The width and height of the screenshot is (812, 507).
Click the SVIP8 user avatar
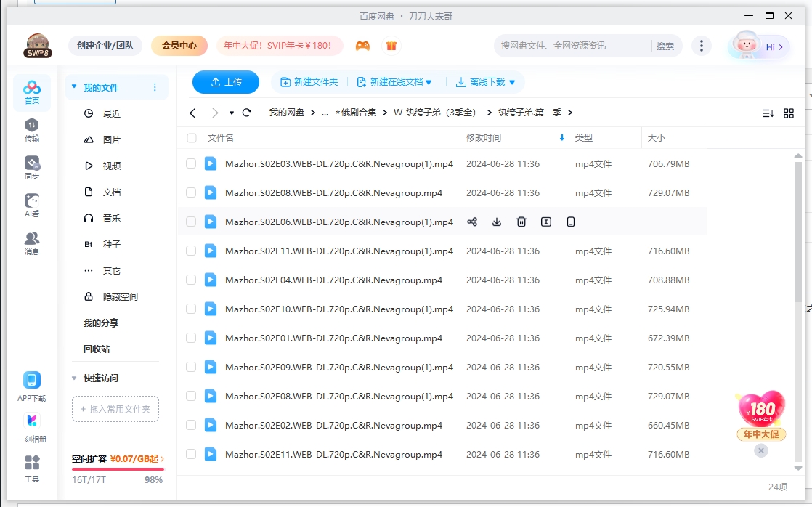pyautogui.click(x=38, y=46)
